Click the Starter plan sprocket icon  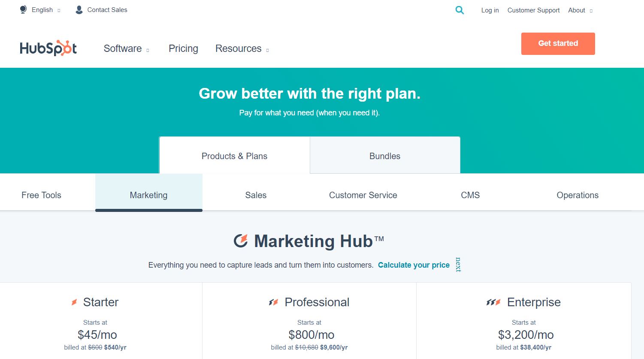[x=74, y=302]
